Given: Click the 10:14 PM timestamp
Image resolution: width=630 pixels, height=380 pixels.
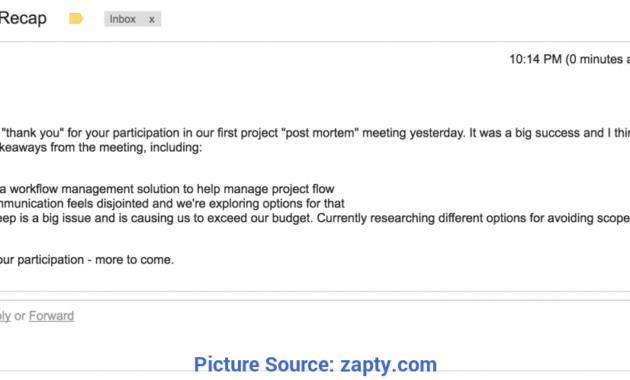Looking at the screenshot, I should click(x=535, y=59).
